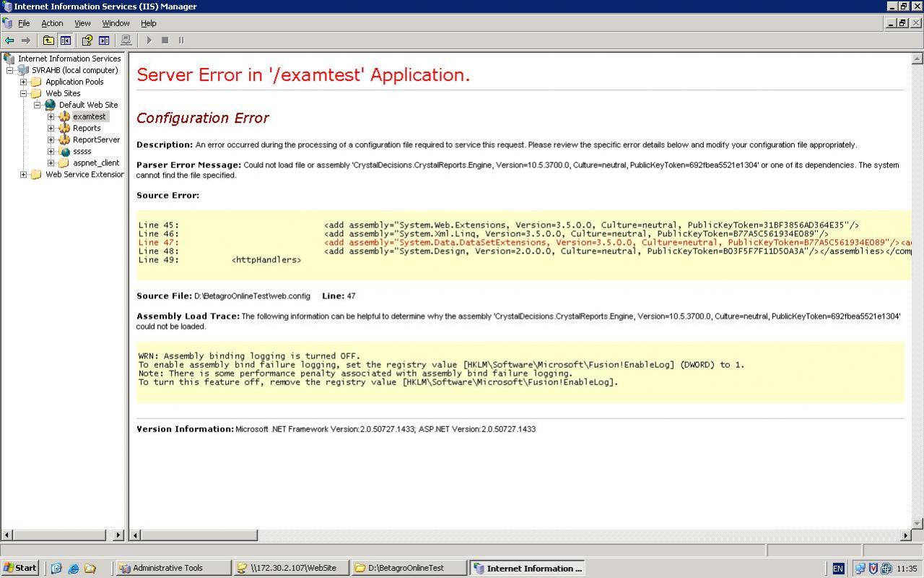Select the ReportServer tree label
924x578 pixels.
96,139
